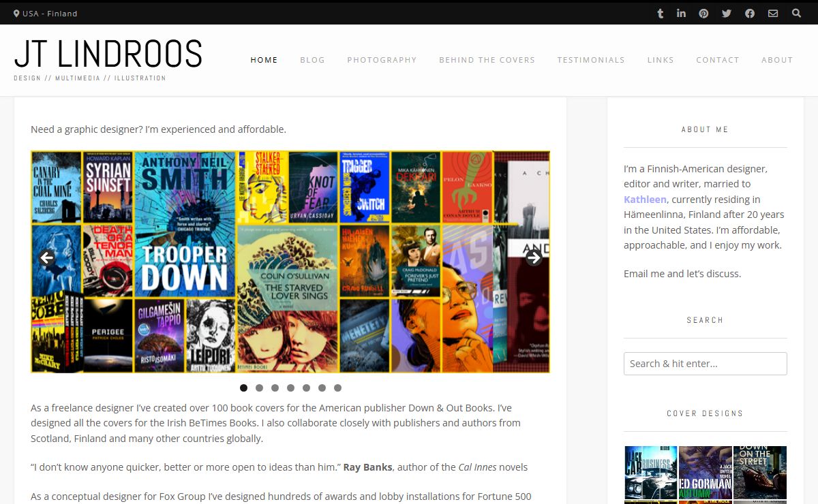Click the JT LINDROOS site title
The height and width of the screenshot is (504, 818).
(108, 54)
